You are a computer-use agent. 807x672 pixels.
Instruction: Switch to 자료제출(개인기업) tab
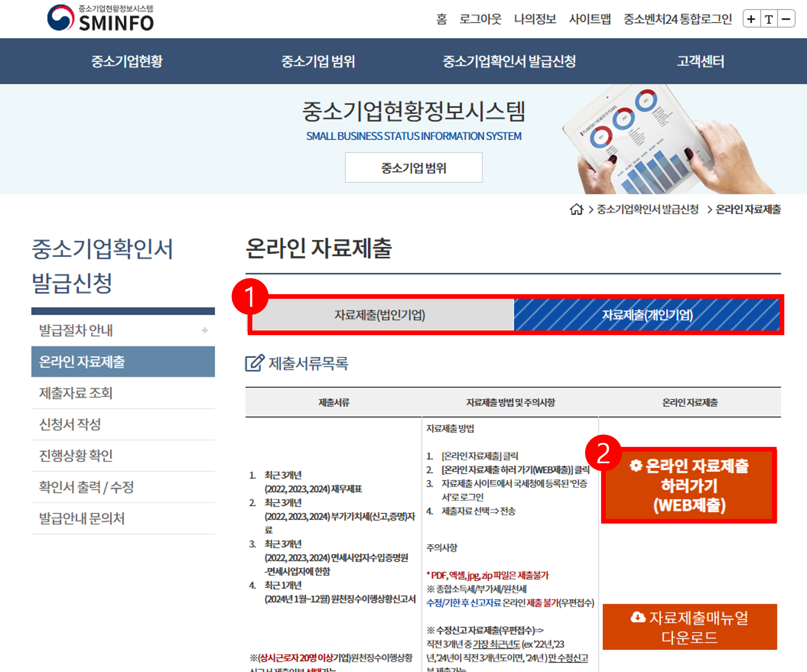647,315
